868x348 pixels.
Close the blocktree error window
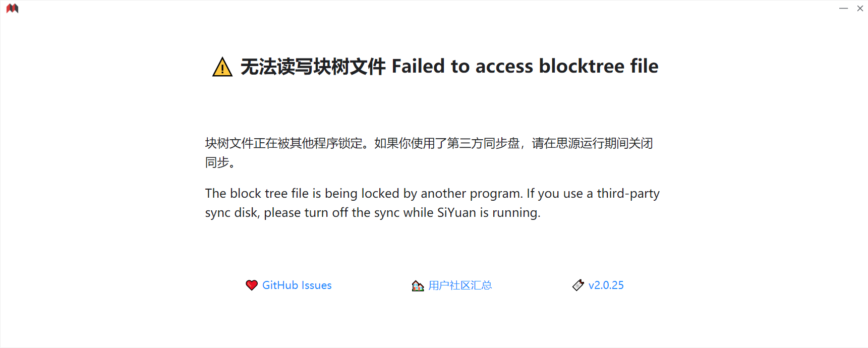(860, 9)
